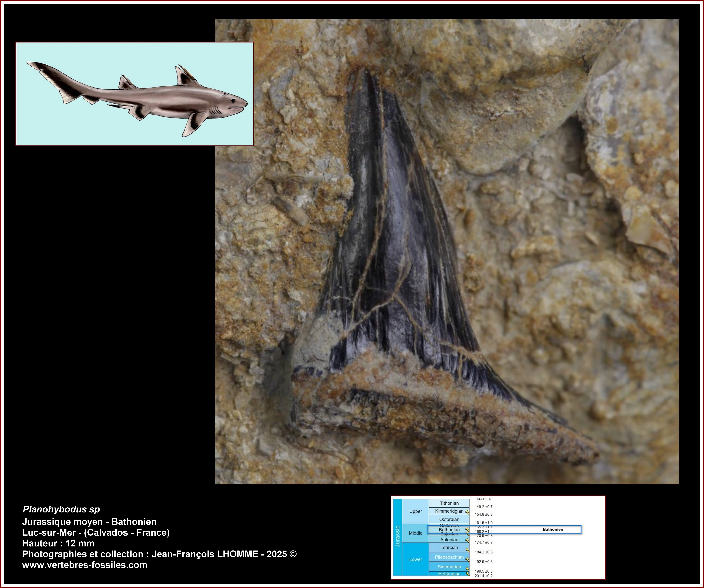
Task: Click the shark's eye in the illustration
Action: 233,101
